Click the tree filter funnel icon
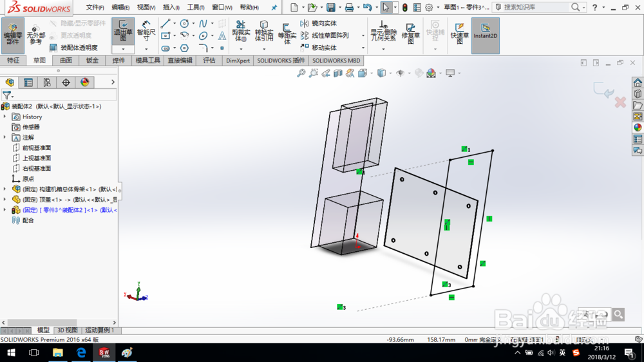Image resolution: width=644 pixels, height=362 pixels. pyautogui.click(x=7, y=95)
